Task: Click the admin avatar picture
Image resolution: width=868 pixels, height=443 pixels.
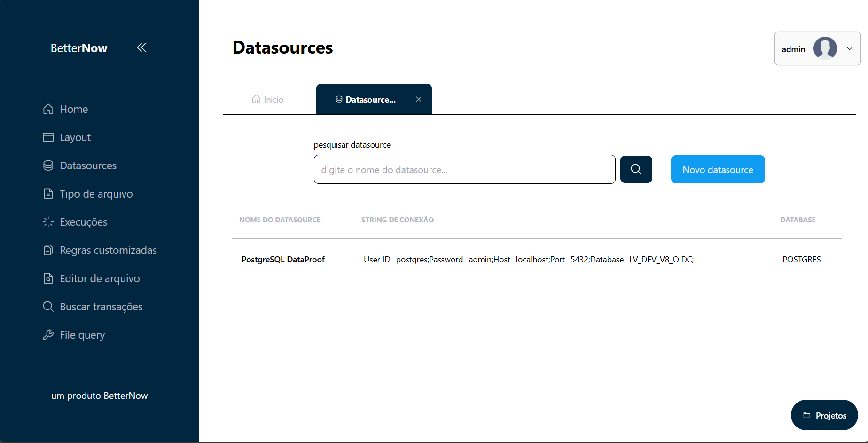Action: pyautogui.click(x=825, y=48)
